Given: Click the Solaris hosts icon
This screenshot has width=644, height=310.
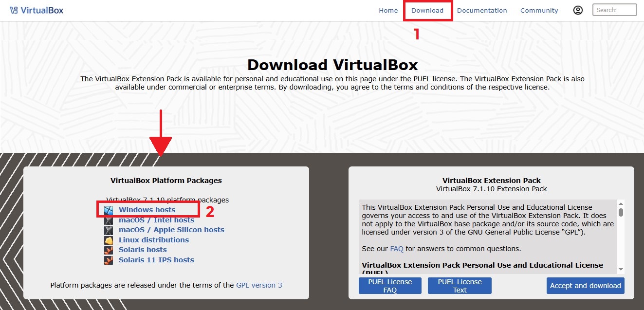Looking at the screenshot, I should (x=109, y=250).
